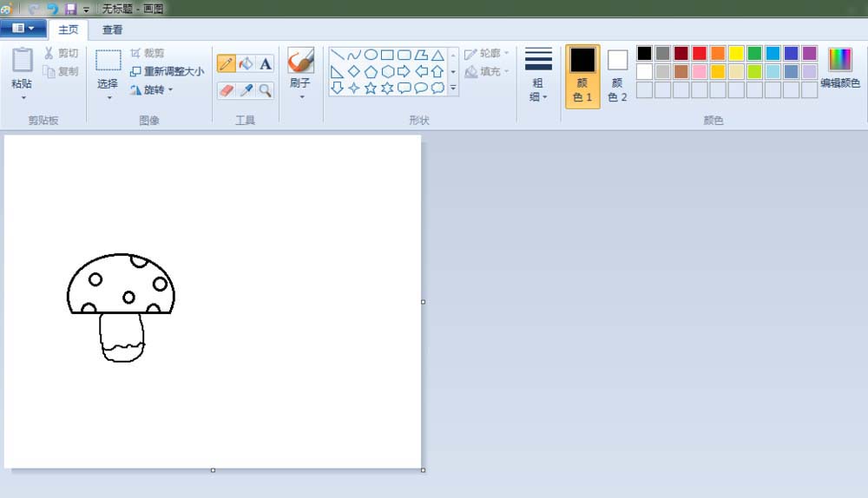The image size is (868, 498).
Task: Choose the Polygon shape
Action: point(421,55)
